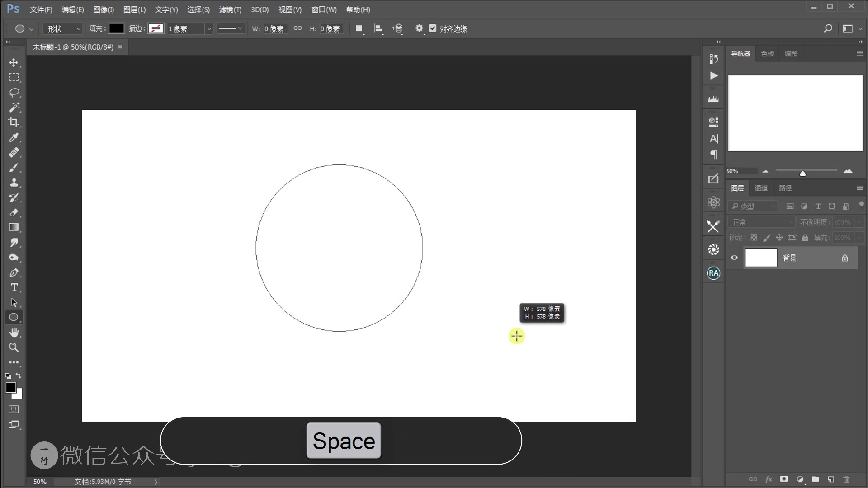
Task: Select the Clone Stamp tool
Action: 14,182
